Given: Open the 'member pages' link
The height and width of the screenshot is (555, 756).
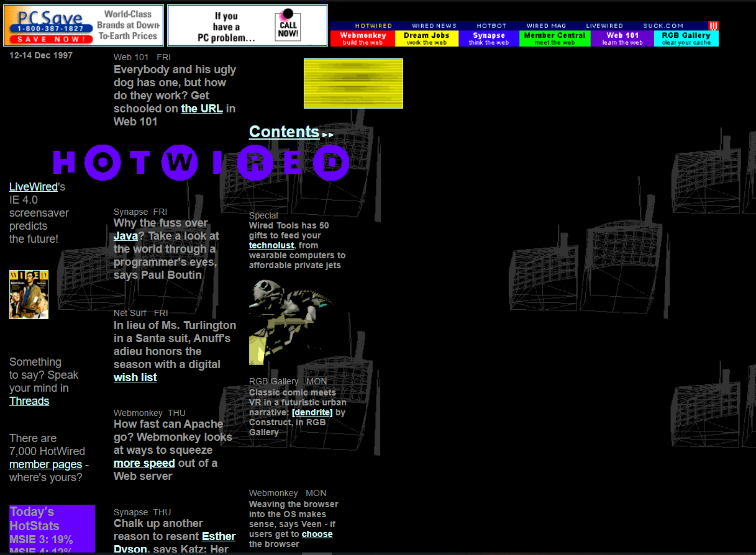Looking at the screenshot, I should tap(46, 464).
